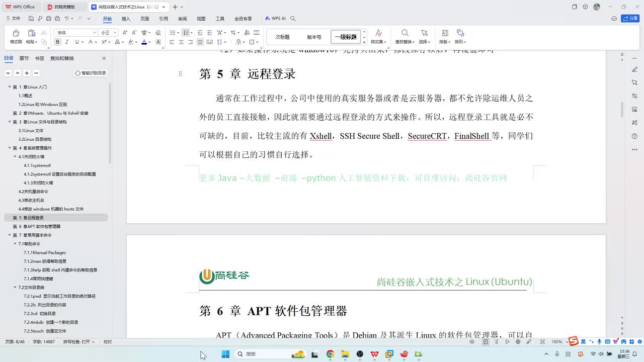Viewport: 644px width, 362px height.
Task: Click the Format Painter (格式刷) icon
Action: point(16,33)
